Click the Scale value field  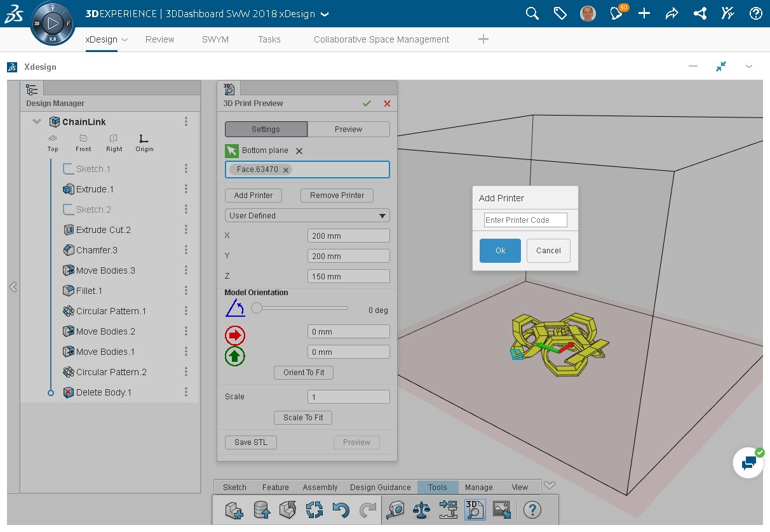[x=349, y=397]
